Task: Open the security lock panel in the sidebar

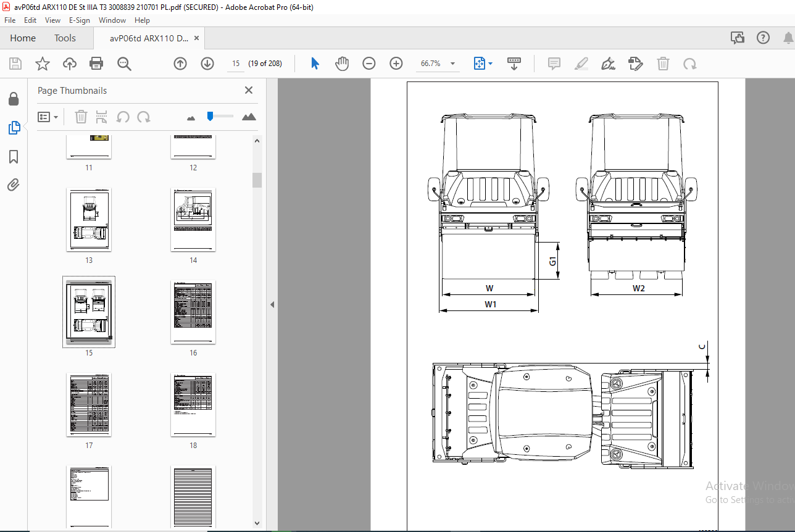Action: click(x=14, y=99)
